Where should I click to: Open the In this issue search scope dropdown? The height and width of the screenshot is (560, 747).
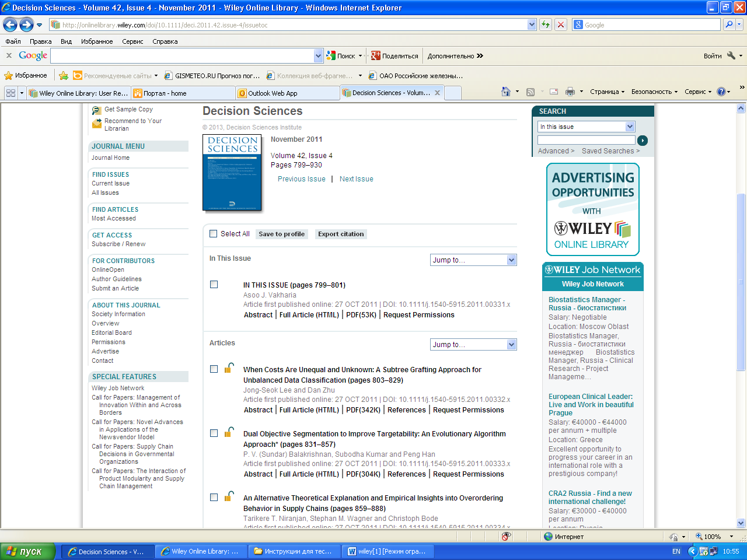point(587,127)
